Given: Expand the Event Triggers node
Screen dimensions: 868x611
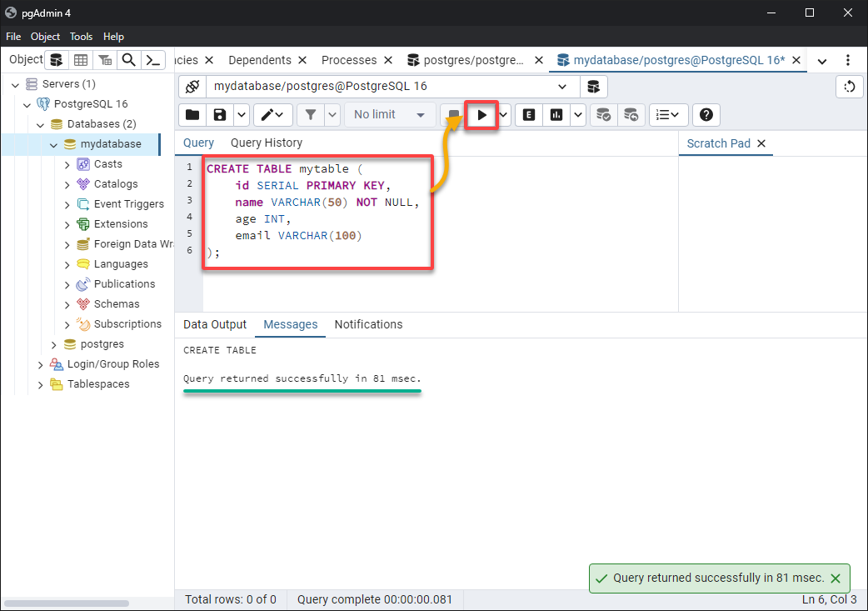Looking at the screenshot, I should 67,204.
